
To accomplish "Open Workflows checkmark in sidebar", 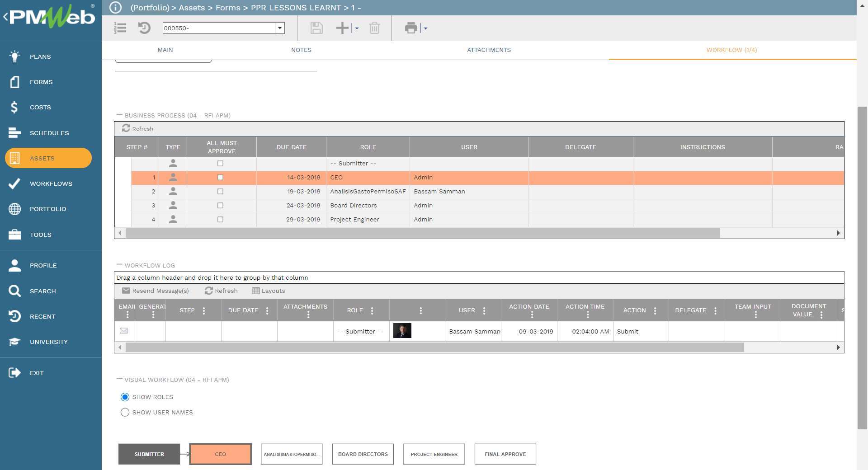I will [x=14, y=183].
